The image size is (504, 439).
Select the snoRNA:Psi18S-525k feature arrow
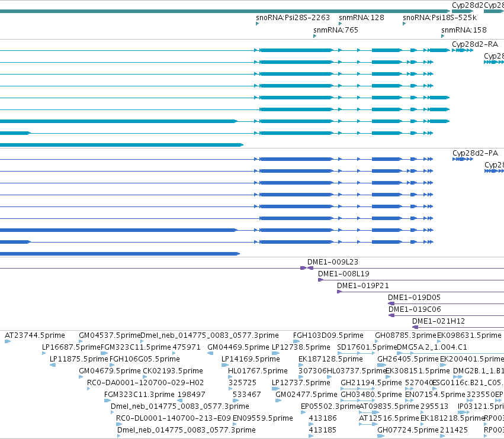tap(405, 24)
